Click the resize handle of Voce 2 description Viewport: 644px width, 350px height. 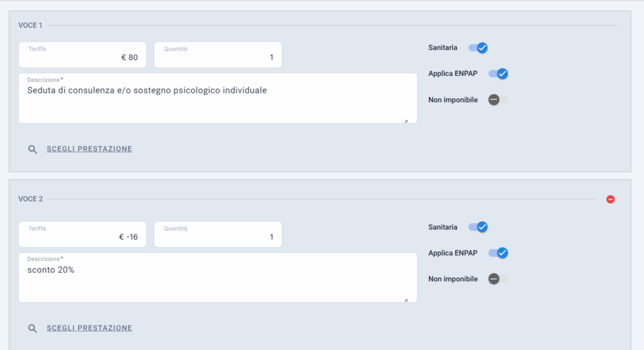click(x=406, y=300)
